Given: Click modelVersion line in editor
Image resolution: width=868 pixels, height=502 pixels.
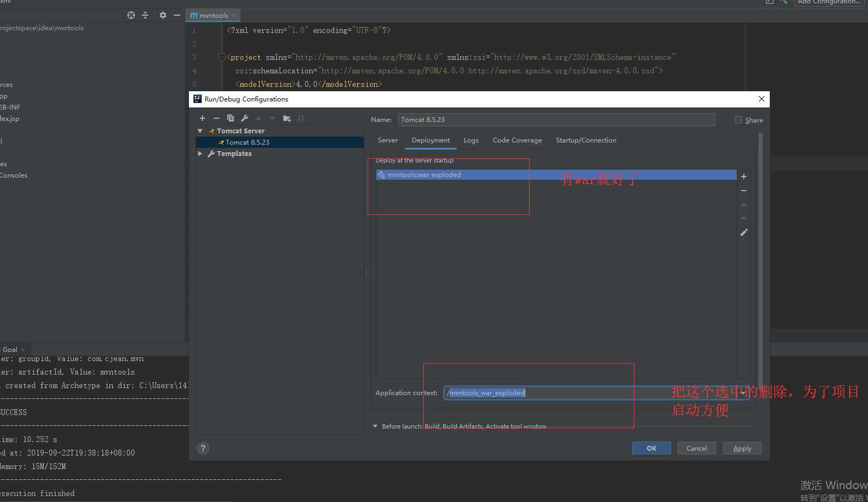Looking at the screenshot, I should (308, 84).
